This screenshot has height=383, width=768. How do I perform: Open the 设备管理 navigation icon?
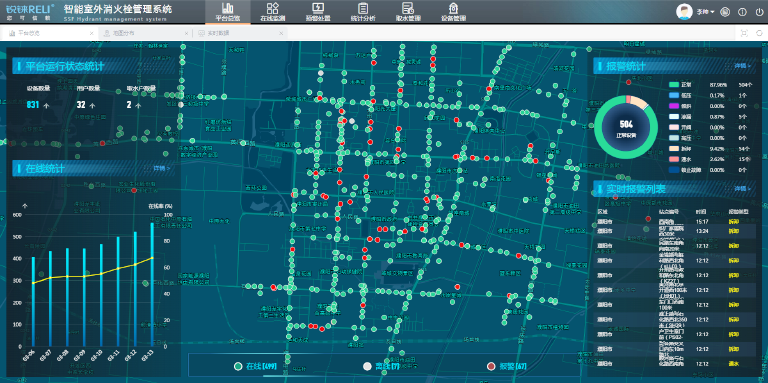pos(453,8)
